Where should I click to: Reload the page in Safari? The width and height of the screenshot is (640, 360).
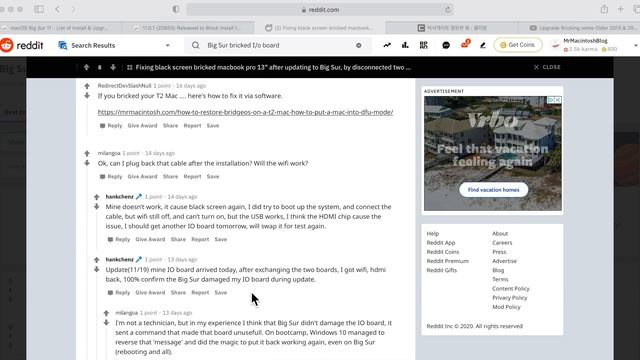(448, 9)
